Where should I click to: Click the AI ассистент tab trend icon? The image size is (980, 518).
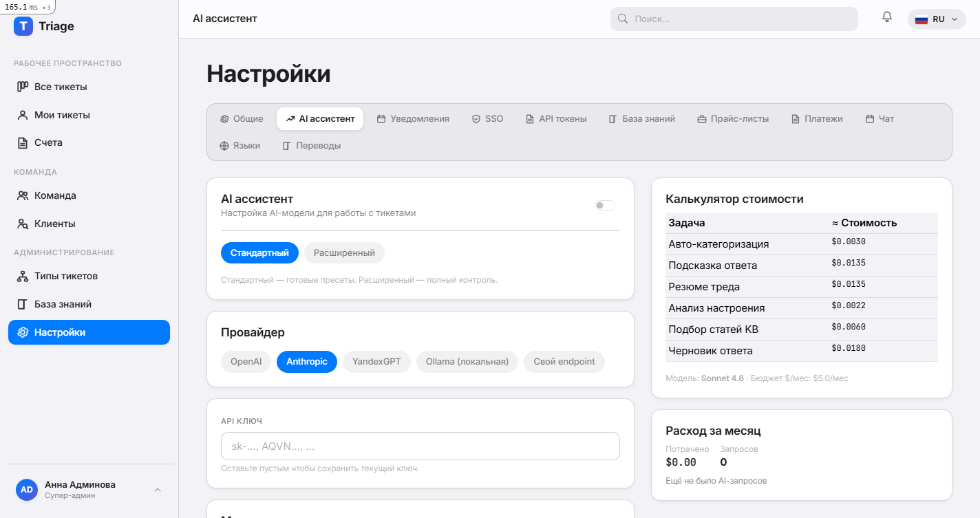tap(290, 119)
